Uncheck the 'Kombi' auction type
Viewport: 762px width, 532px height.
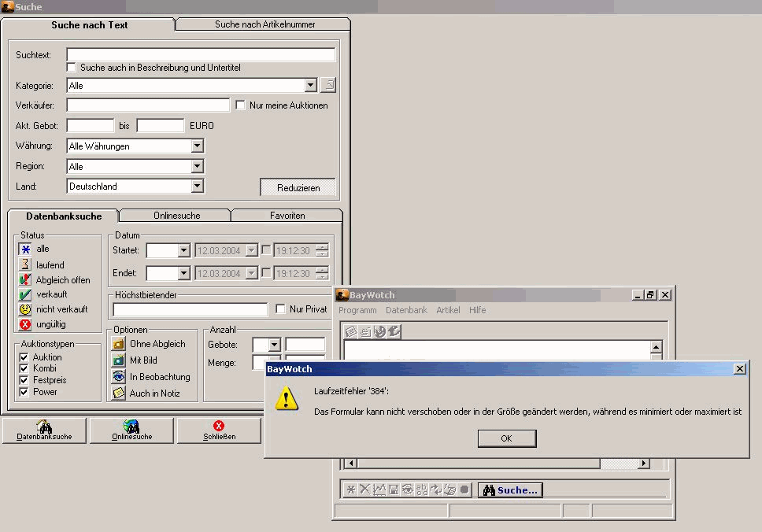[x=24, y=368]
